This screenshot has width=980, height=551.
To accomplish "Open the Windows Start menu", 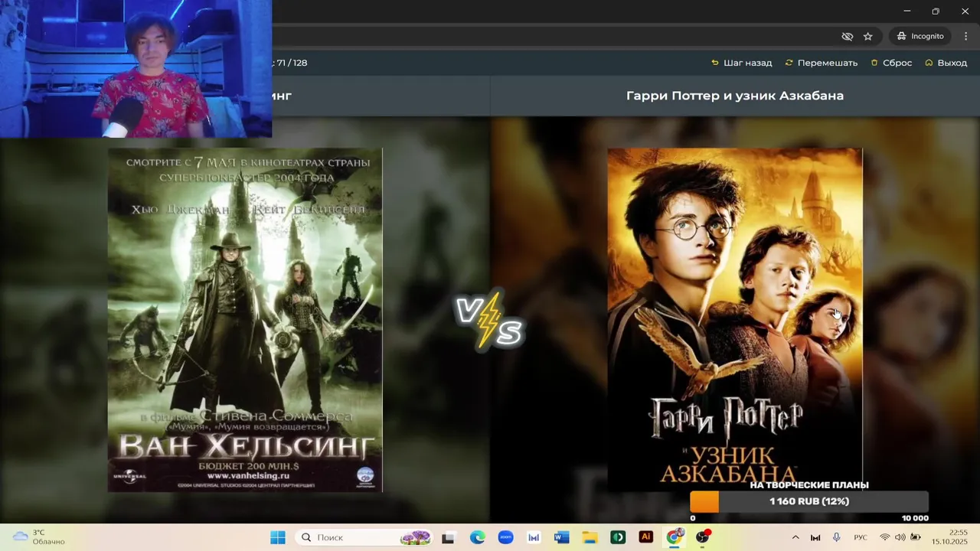I will 277,537.
